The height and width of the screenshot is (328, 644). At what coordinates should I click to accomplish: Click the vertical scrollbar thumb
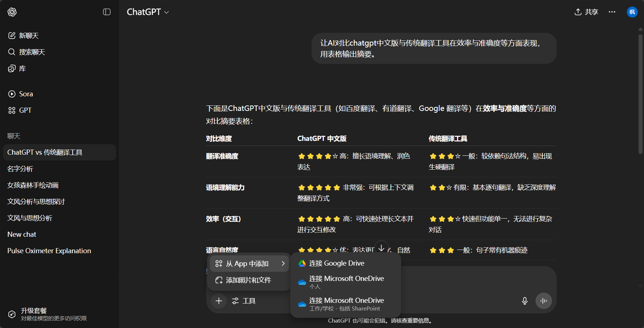point(640,94)
